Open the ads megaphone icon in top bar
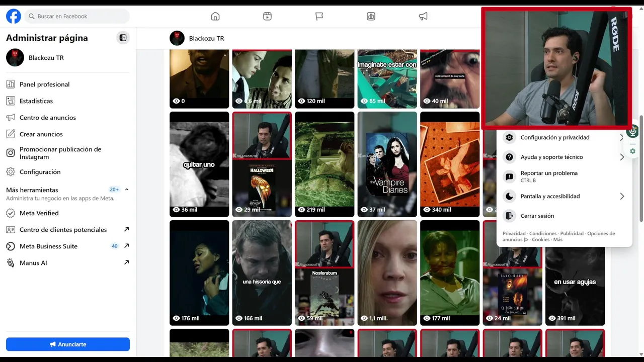Viewport: 644px width, 362px height. coord(423,16)
